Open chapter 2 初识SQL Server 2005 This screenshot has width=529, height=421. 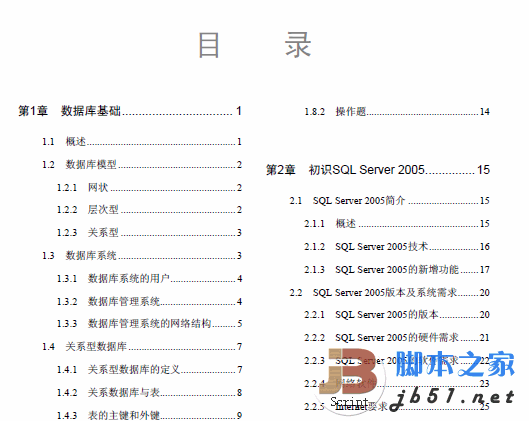point(378,170)
